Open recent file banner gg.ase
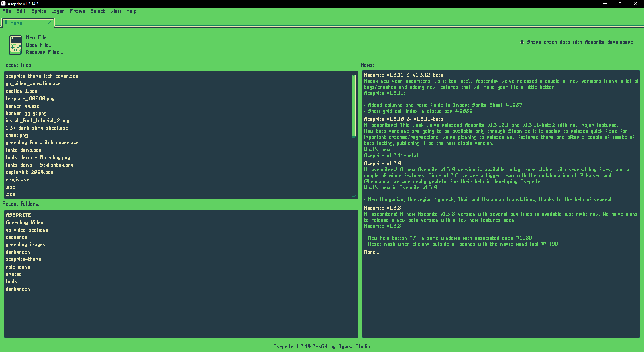Image resolution: width=644 pixels, height=352 pixels. pyautogui.click(x=22, y=106)
